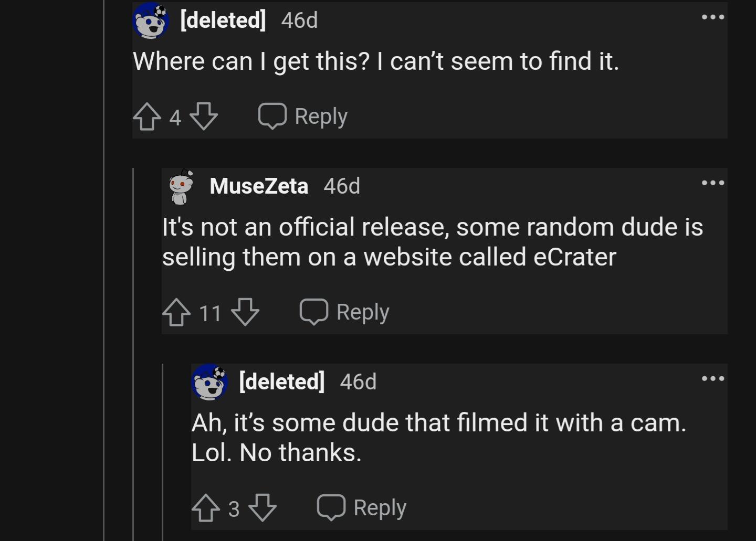Image resolution: width=756 pixels, height=541 pixels.
Task: Open more options for top deleted comment
Action: coord(712,17)
